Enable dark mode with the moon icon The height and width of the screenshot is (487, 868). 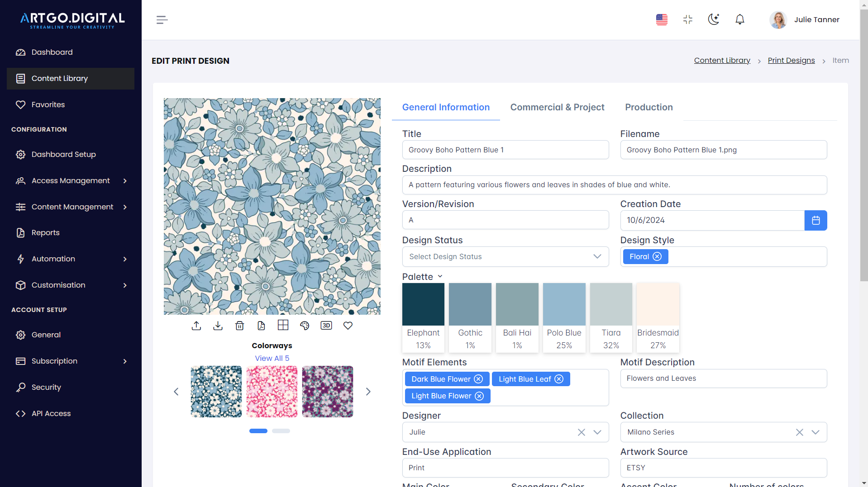click(x=714, y=19)
